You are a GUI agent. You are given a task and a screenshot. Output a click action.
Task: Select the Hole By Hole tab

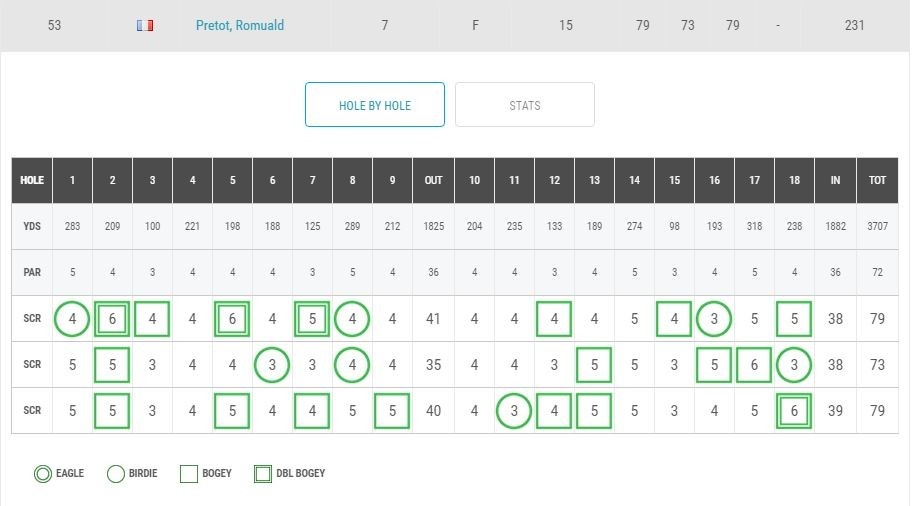(x=375, y=105)
